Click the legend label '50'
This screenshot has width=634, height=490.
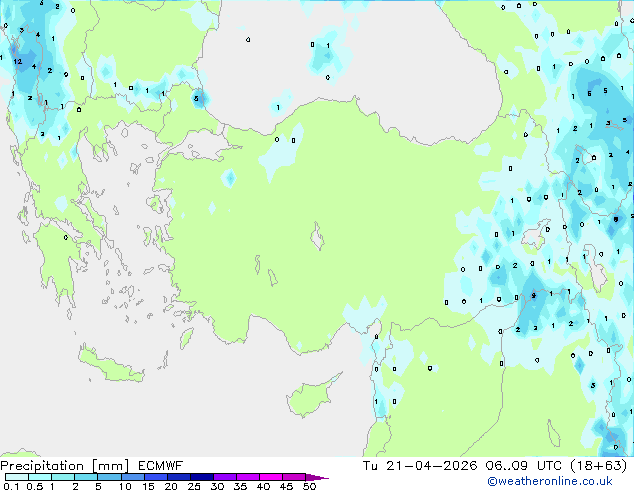coord(309,486)
